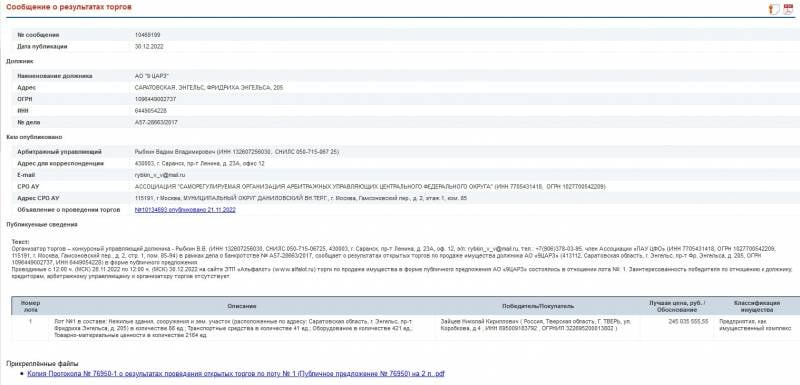Image resolution: width=800 pixels, height=385 pixels.
Task: Select the property classification cell 'Предприятия'
Action: coord(756,325)
